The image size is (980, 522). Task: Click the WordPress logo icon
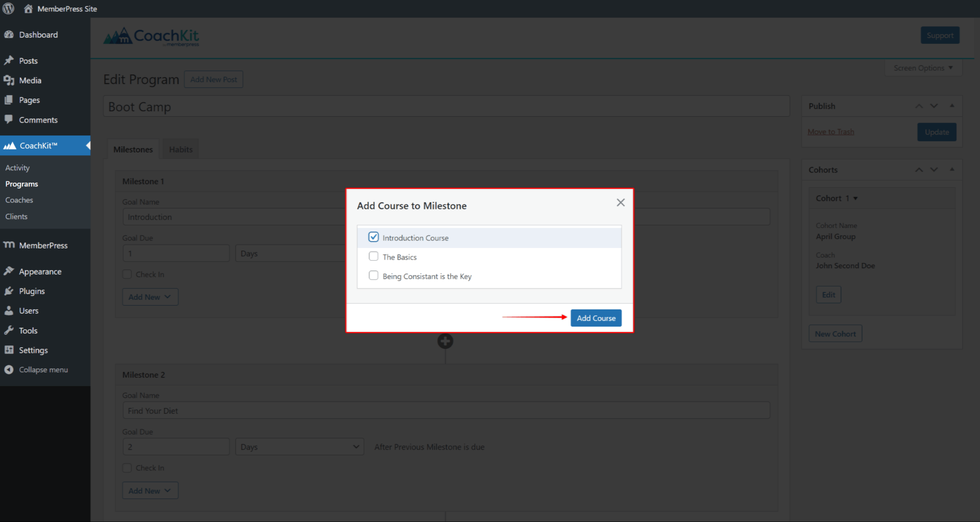pyautogui.click(x=9, y=9)
